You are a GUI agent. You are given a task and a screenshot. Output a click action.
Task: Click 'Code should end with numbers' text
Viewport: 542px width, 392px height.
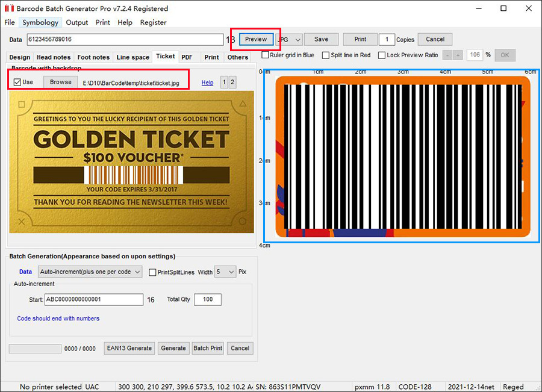coord(58,319)
